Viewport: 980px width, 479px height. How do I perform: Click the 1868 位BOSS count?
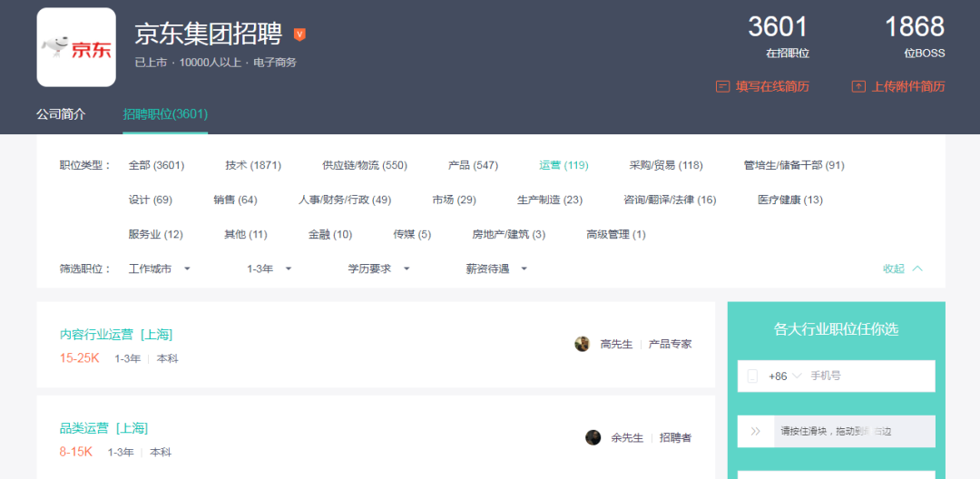point(915,35)
